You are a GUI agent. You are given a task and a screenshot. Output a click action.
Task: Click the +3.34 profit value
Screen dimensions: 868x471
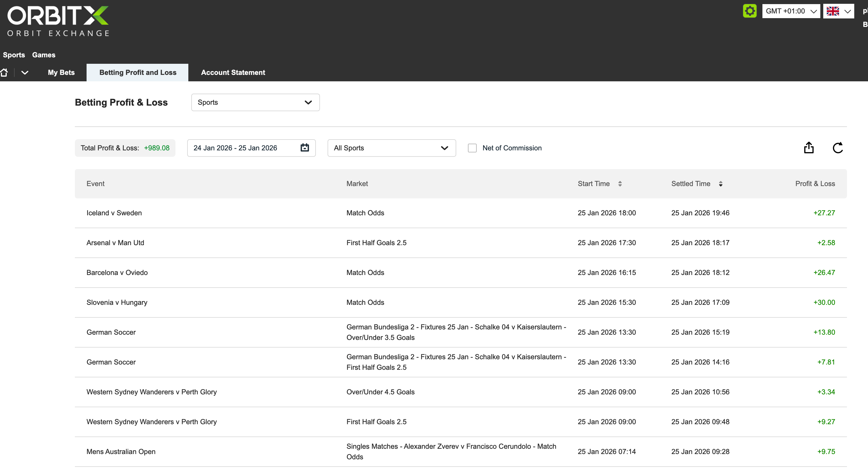point(826,392)
